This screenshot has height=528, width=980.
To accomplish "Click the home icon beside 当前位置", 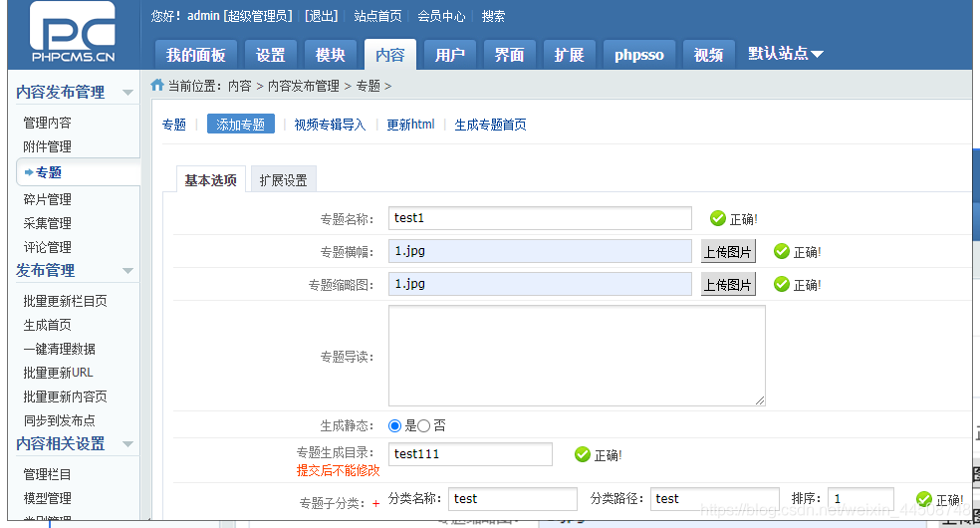I will (x=157, y=85).
